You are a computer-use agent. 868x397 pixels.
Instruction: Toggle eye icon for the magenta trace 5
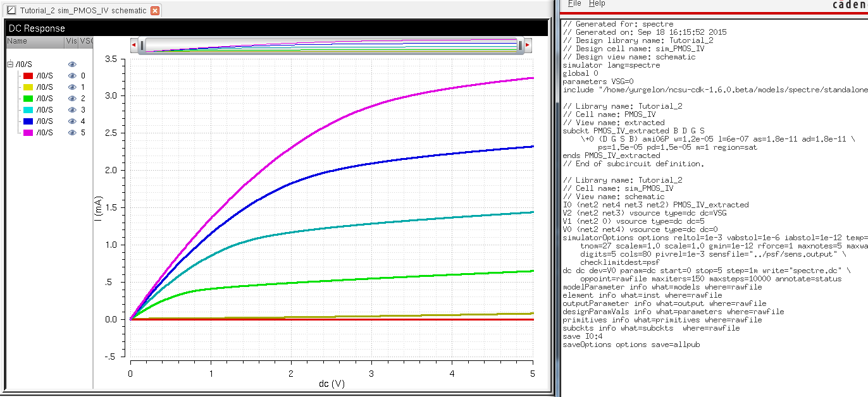72,133
